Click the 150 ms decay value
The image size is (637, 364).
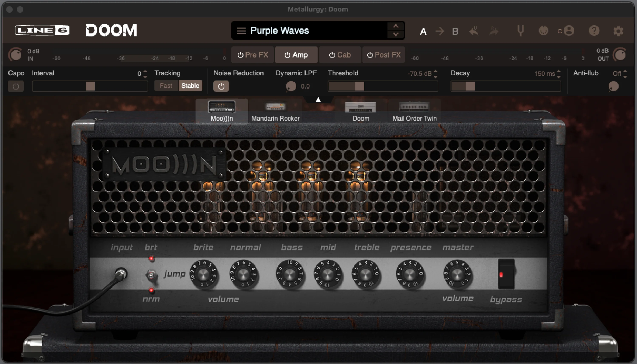(545, 74)
